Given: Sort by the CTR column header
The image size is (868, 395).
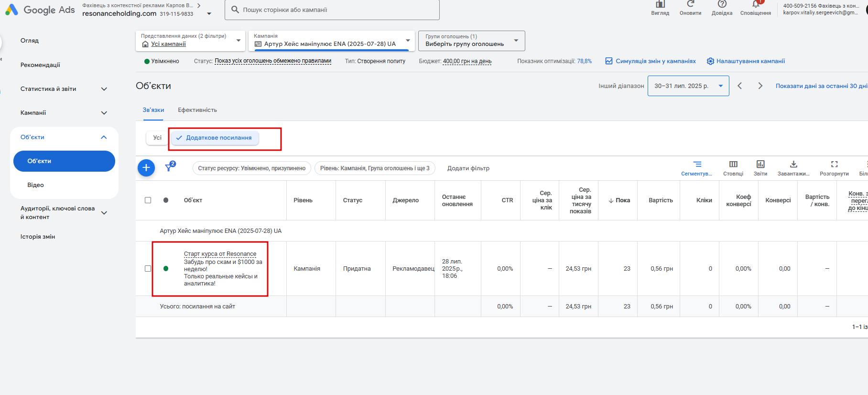Looking at the screenshot, I should click(x=507, y=200).
